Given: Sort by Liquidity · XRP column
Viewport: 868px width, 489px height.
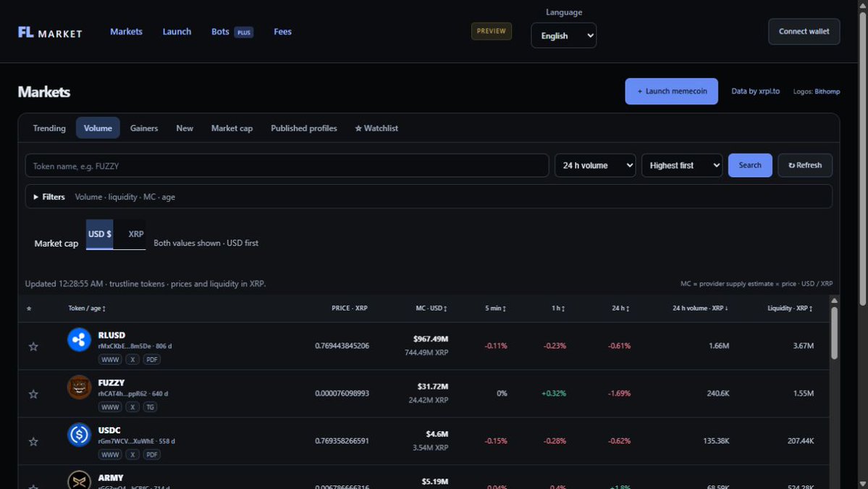Looking at the screenshot, I should 790,309.
